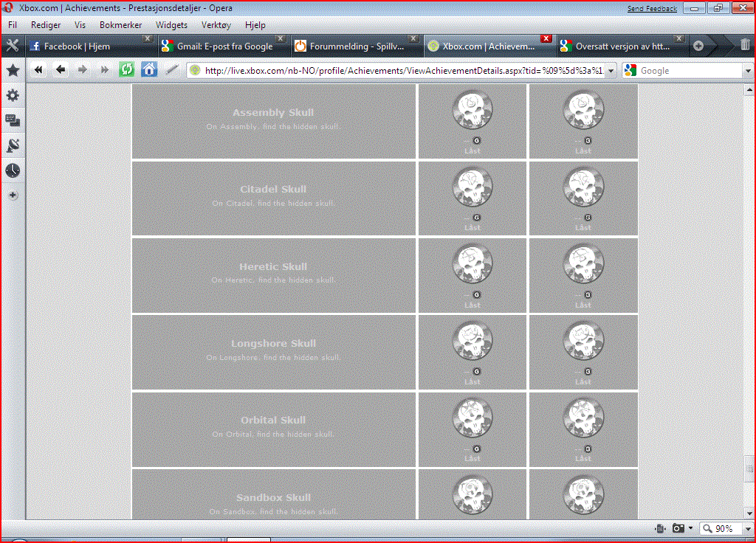The height and width of the screenshot is (543, 756).
Task: Click the Sandbox Skull title
Action: (273, 497)
